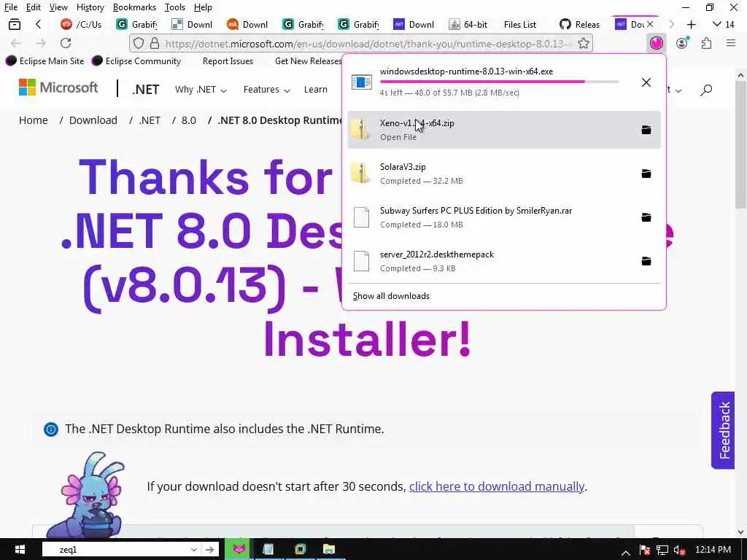Click the Microsoft logo

(58, 87)
